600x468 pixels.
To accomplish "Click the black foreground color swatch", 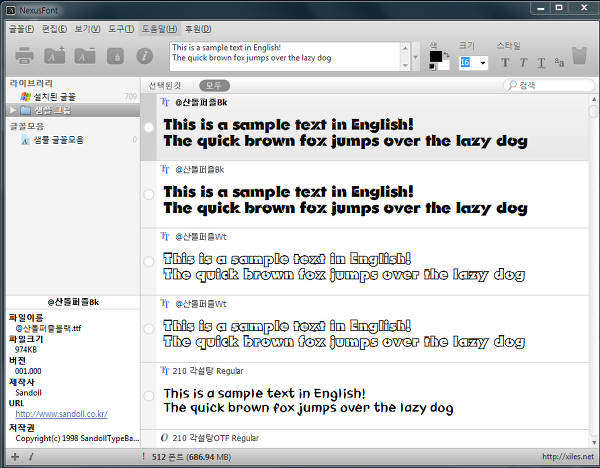I will [435, 56].
